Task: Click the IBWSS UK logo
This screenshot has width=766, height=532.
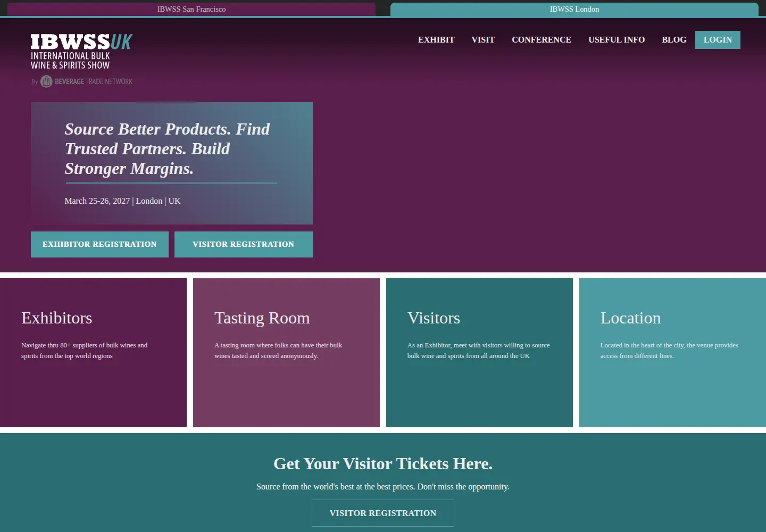Action: point(81,52)
